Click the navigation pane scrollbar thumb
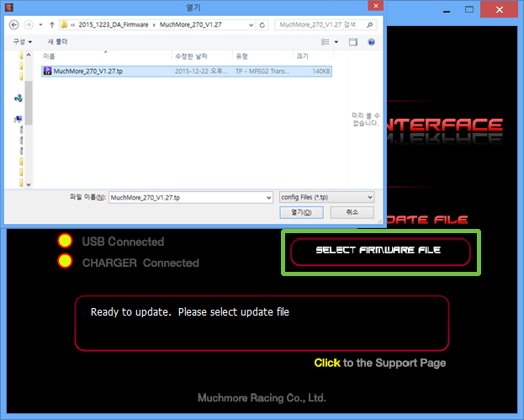The width and height of the screenshot is (524, 420). point(29,103)
